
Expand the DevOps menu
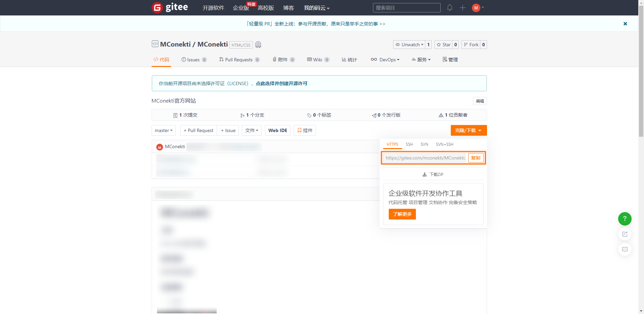pos(385,60)
